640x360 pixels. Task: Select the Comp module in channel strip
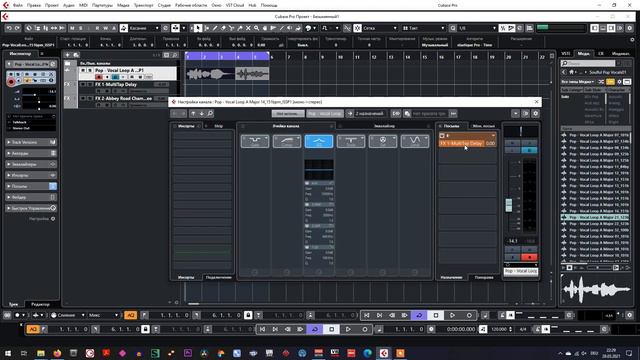[287, 141]
